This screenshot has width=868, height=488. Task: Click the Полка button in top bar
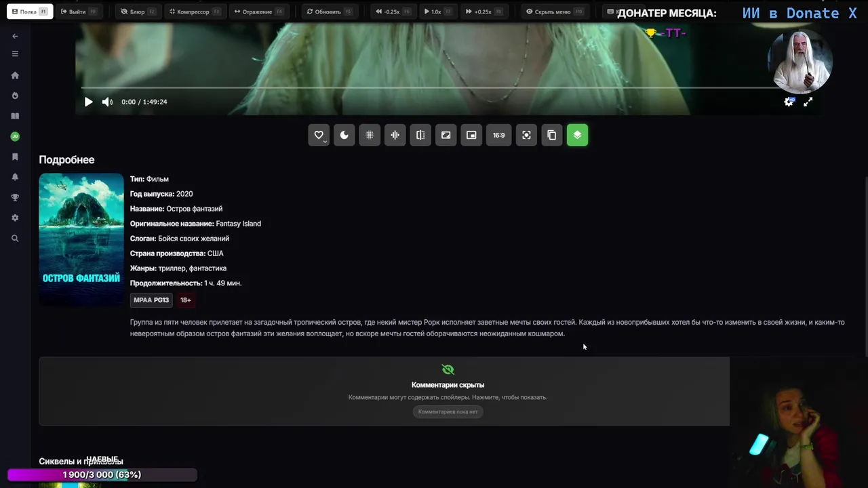click(30, 12)
